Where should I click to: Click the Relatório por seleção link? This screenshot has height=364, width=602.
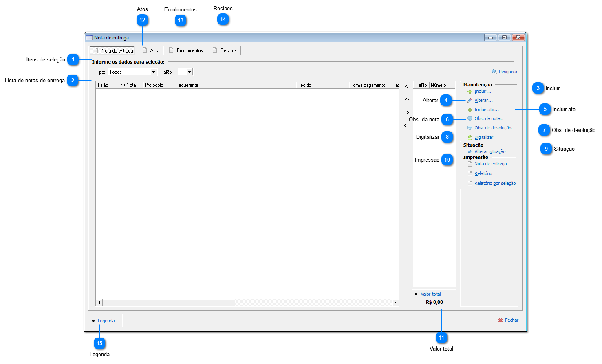(x=495, y=184)
